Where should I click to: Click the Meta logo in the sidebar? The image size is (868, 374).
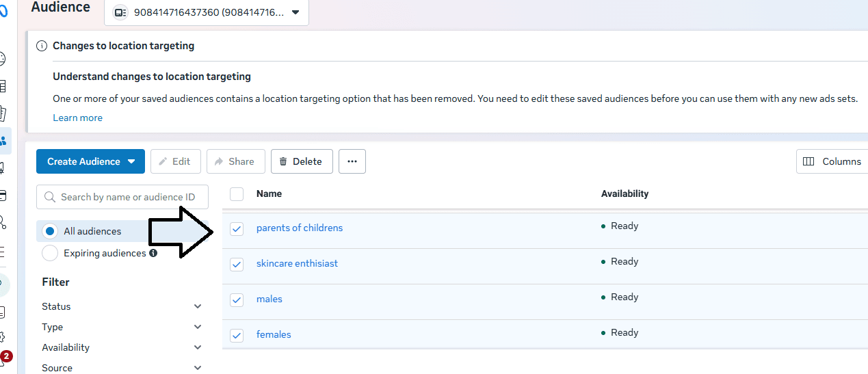point(3,12)
